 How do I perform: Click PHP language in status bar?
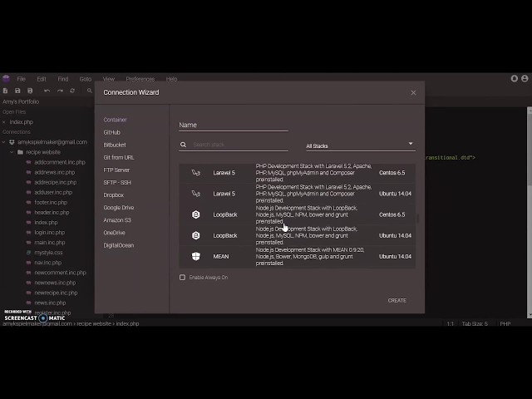(505, 323)
